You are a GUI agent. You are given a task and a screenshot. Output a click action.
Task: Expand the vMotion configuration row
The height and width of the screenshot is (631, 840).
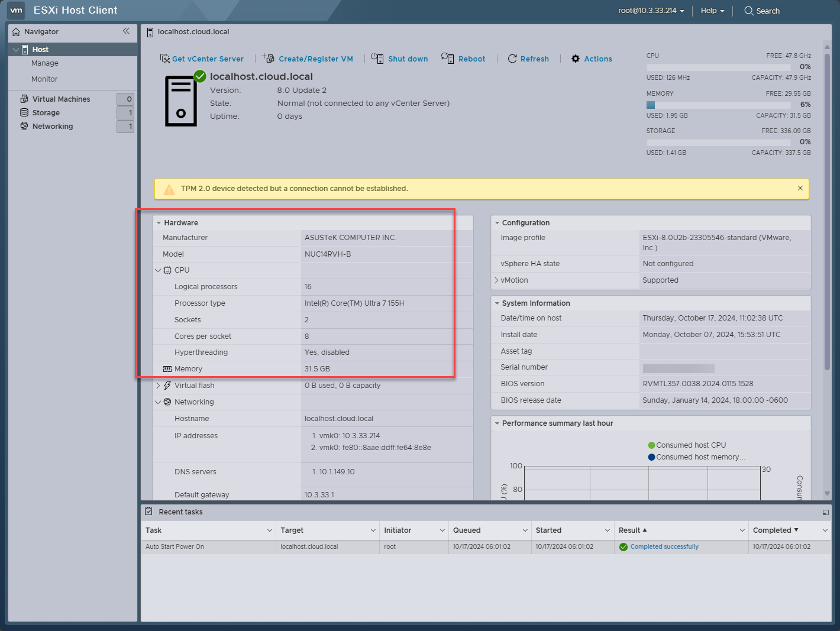496,280
